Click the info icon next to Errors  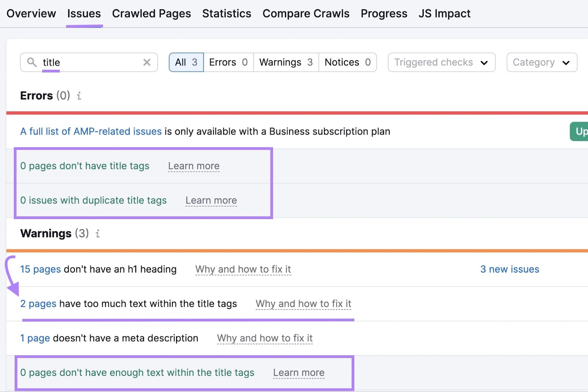(x=79, y=96)
